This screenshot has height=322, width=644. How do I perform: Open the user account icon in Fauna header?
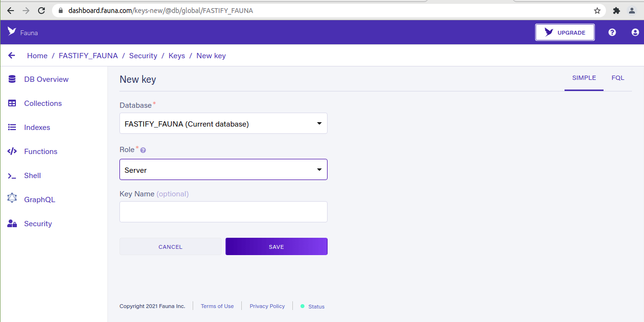[x=635, y=32]
